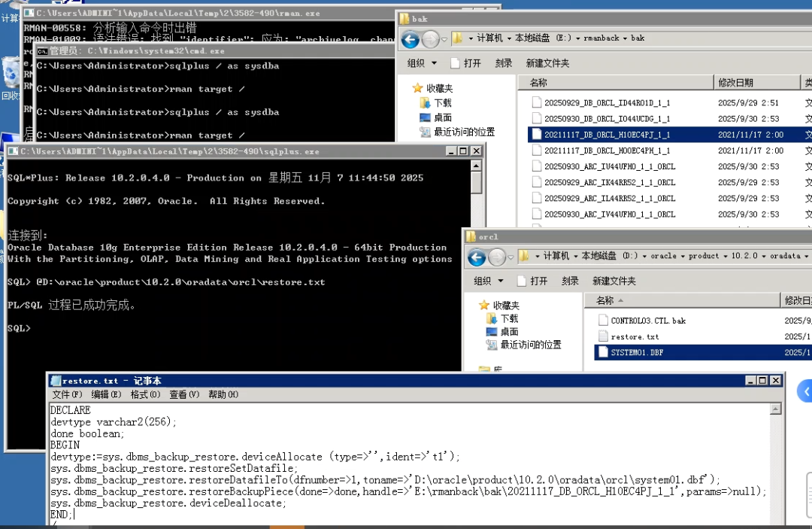Click Burn button in bak window toolbar
812x529 pixels.
click(503, 63)
